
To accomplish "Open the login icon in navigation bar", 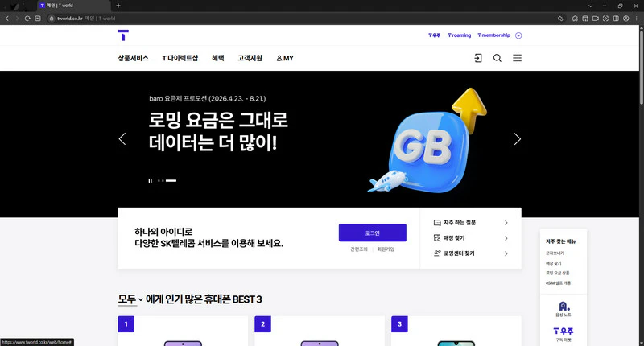I will tap(477, 58).
